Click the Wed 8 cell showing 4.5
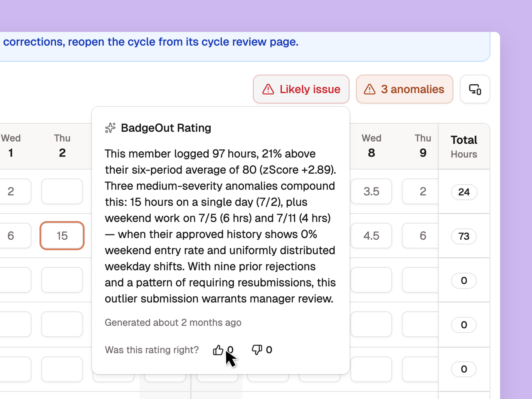Image resolution: width=532 pixels, height=399 pixels. pyautogui.click(x=371, y=236)
